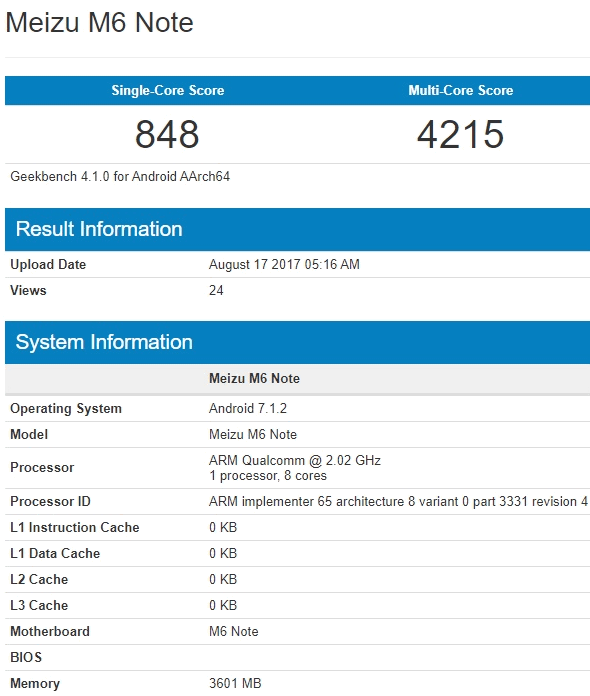The image size is (590, 696).
Task: Select the Multi-Core Score header
Action: pyautogui.click(x=461, y=91)
